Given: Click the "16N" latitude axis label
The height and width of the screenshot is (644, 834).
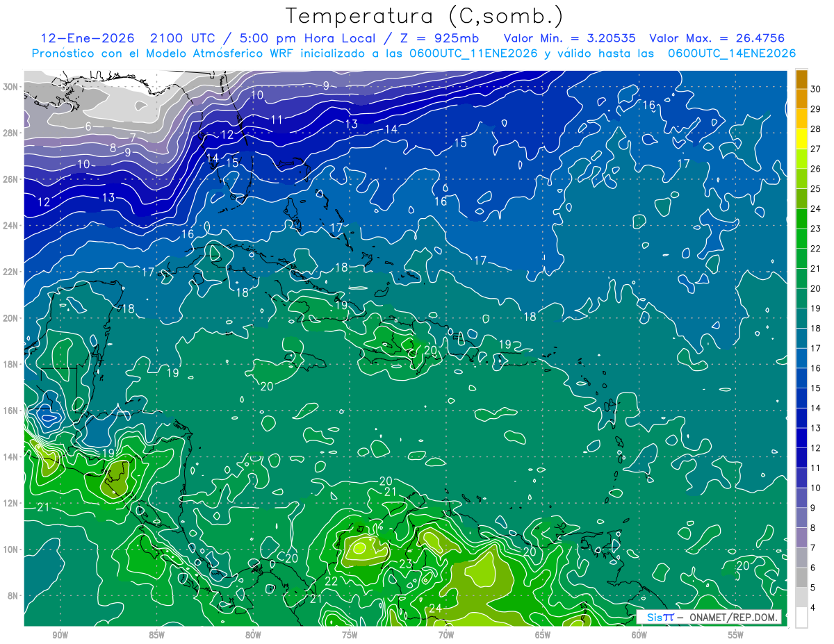Looking at the screenshot, I should pyautogui.click(x=12, y=411).
